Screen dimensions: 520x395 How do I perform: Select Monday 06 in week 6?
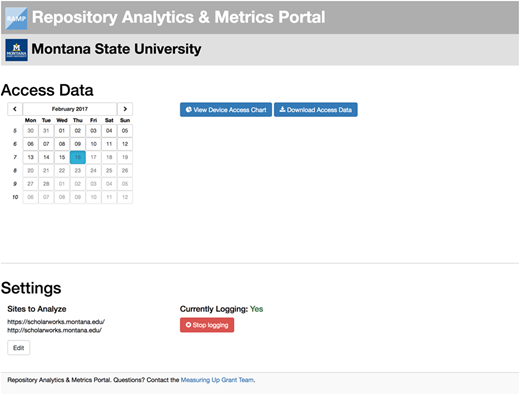pyautogui.click(x=30, y=144)
